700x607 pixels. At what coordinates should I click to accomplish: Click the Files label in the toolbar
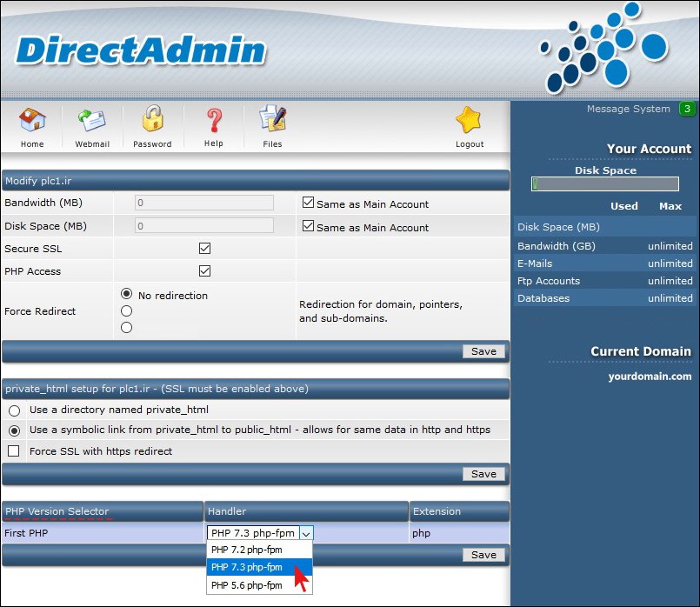pyautogui.click(x=272, y=144)
